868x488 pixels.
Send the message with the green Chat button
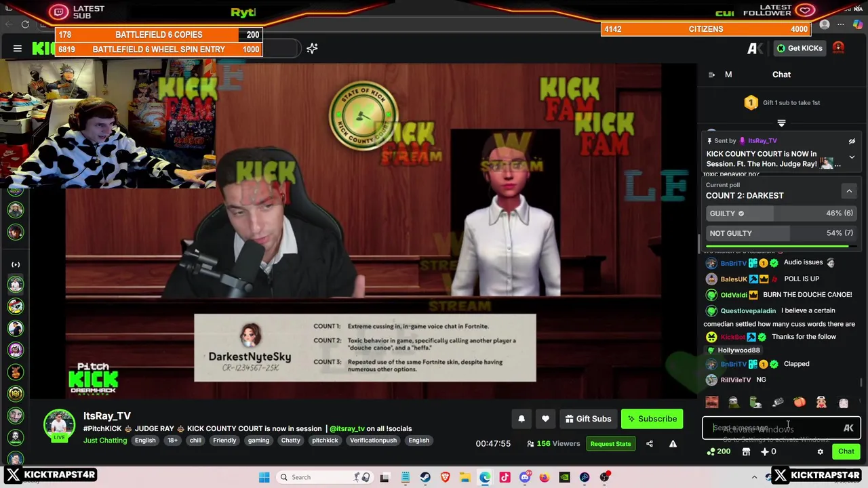coord(846,451)
